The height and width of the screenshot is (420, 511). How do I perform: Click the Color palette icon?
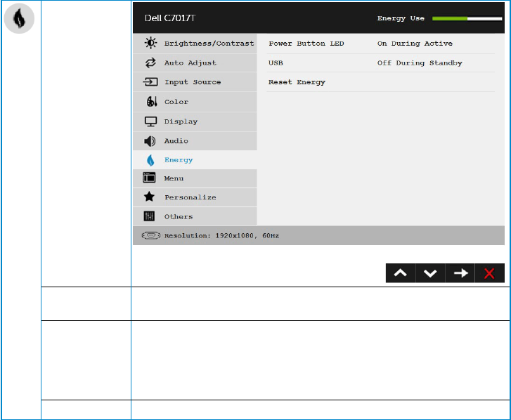(152, 102)
